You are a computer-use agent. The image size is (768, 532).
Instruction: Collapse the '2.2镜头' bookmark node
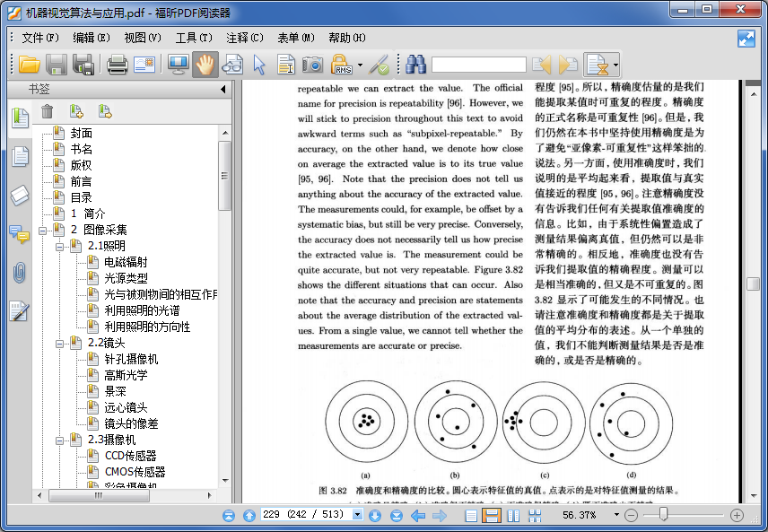coord(59,344)
